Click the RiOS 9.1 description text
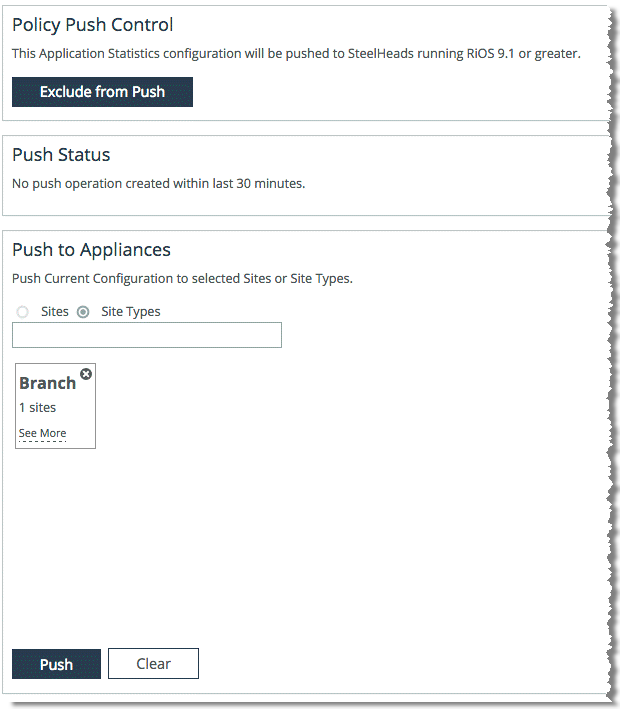620x709 pixels. (296, 53)
